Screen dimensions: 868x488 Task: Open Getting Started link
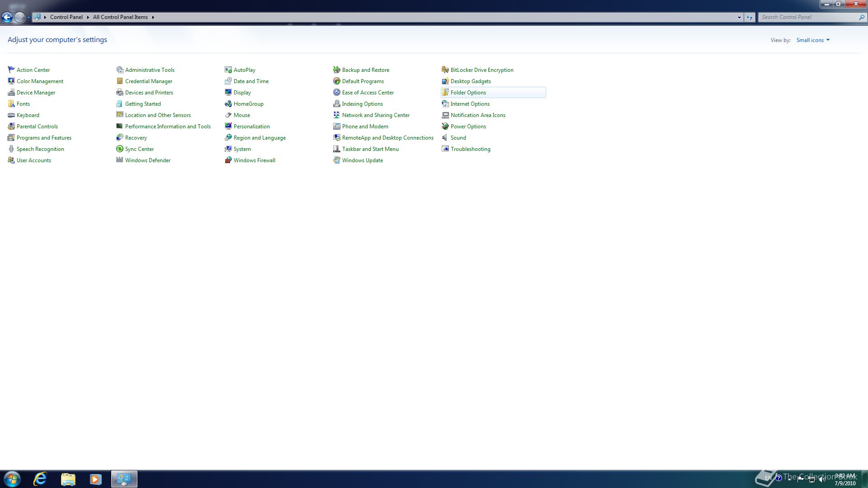(143, 104)
